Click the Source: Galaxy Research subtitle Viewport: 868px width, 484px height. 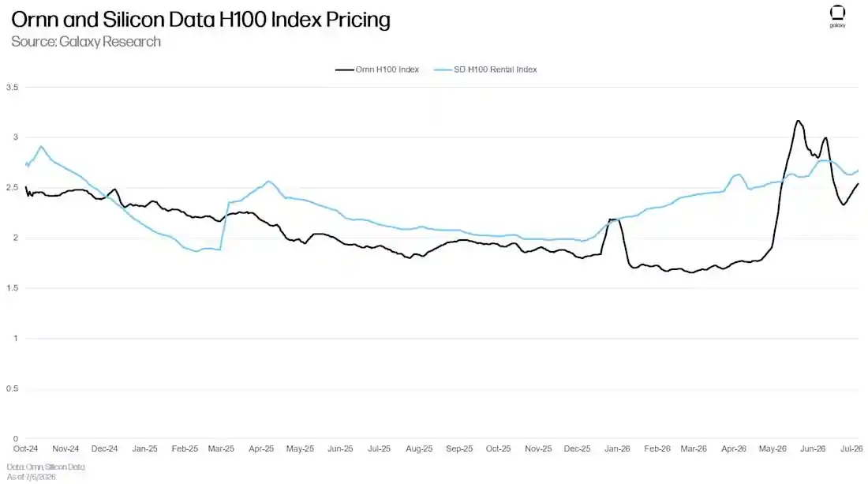click(x=86, y=42)
